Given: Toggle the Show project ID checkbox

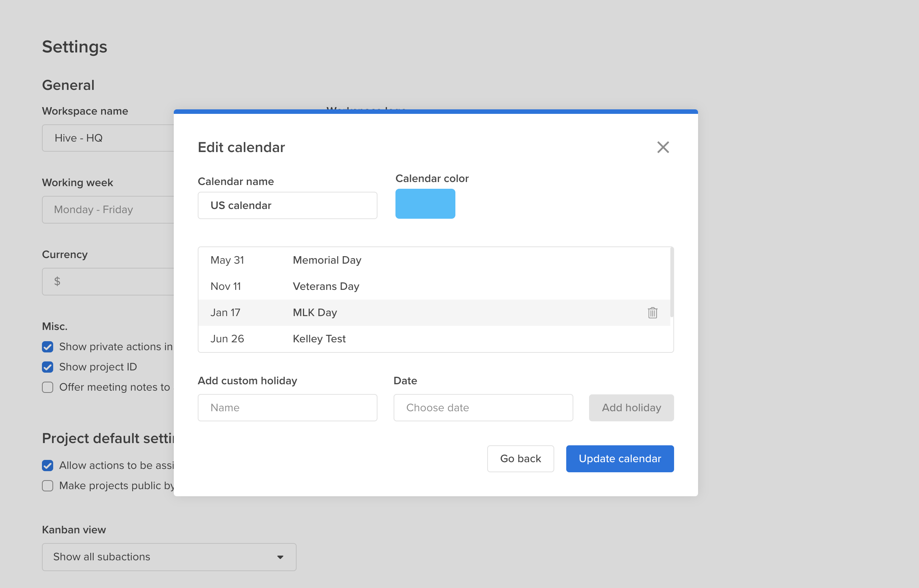Looking at the screenshot, I should pyautogui.click(x=48, y=367).
